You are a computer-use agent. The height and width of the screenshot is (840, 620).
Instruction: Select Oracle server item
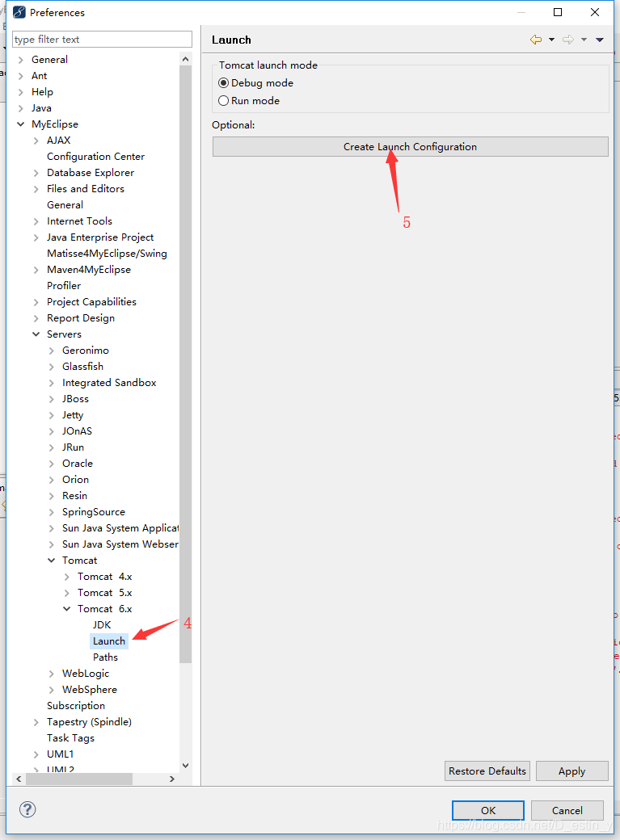pyautogui.click(x=78, y=464)
